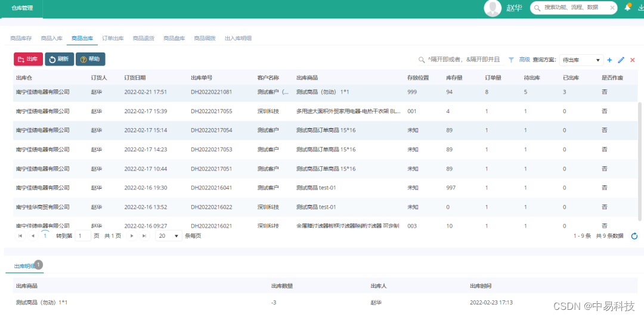Select row with order DH20220216022

click(x=326, y=207)
